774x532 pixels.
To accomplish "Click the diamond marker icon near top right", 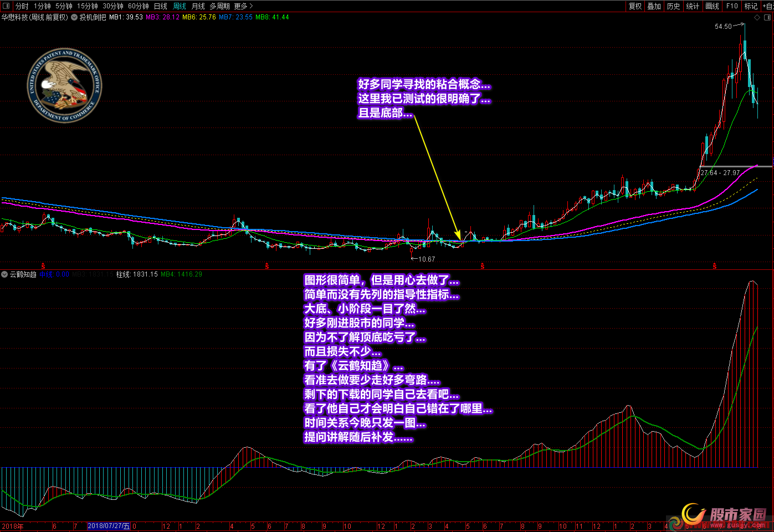I will (757, 17).
